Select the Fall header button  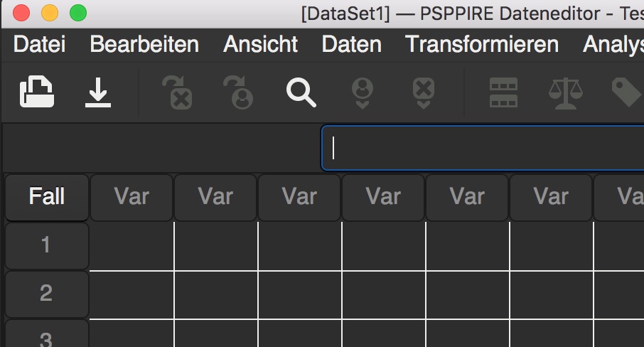tap(47, 198)
